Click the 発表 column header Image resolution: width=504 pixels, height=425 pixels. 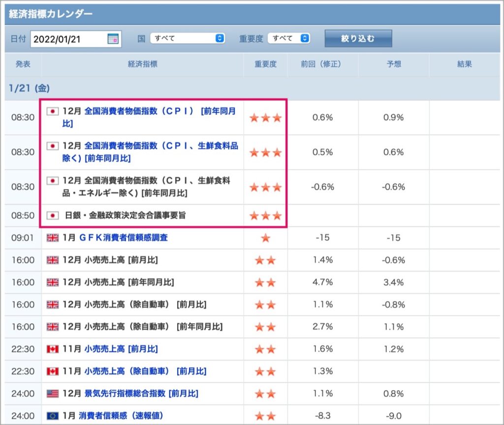coord(23,64)
